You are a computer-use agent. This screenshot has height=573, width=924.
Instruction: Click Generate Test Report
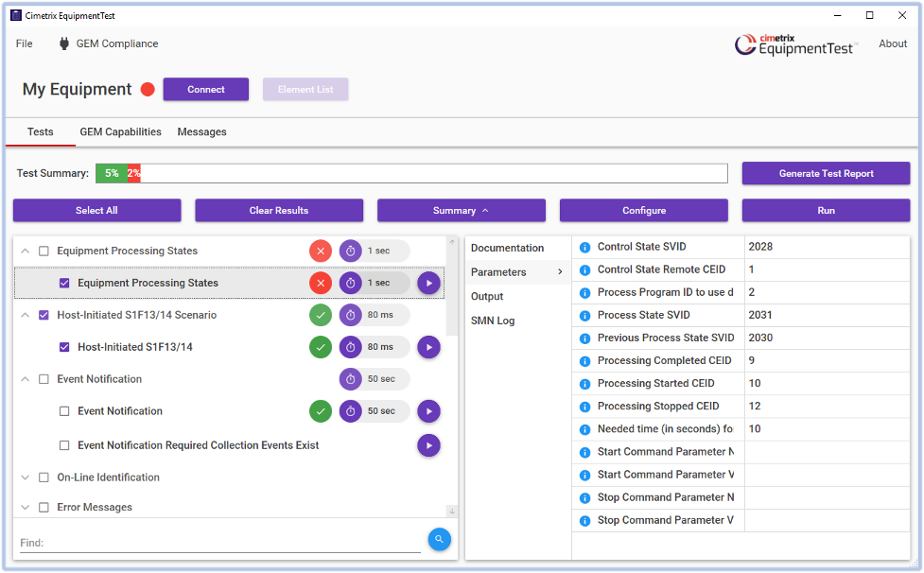(x=826, y=174)
